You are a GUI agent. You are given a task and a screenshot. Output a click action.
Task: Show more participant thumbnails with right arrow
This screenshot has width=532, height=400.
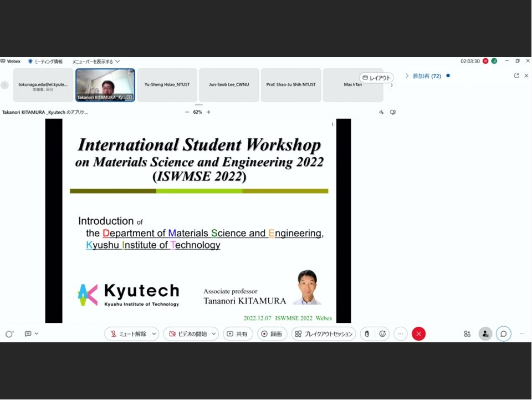pos(392,85)
